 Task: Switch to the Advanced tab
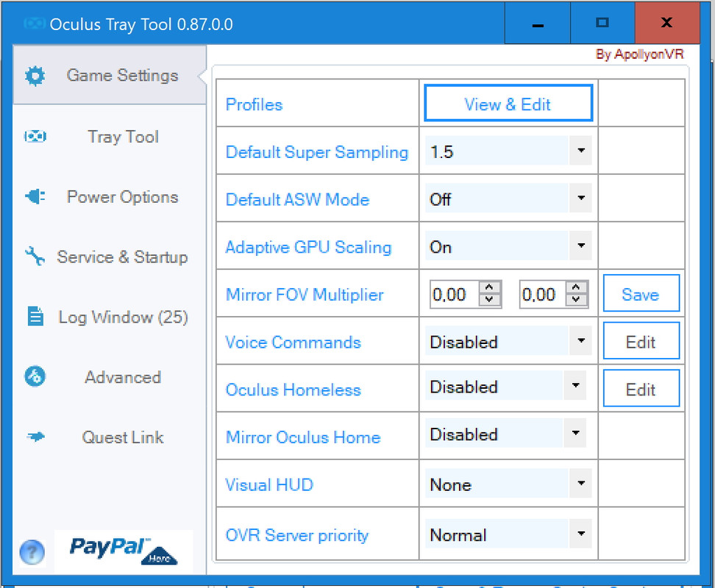[110, 377]
